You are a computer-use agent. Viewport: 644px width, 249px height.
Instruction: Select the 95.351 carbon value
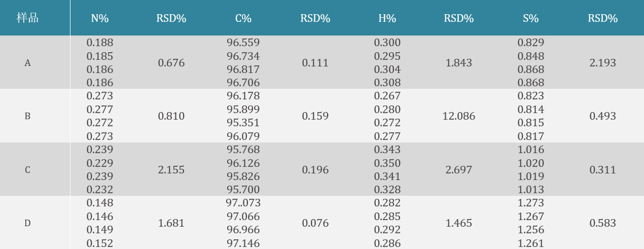pos(243,123)
